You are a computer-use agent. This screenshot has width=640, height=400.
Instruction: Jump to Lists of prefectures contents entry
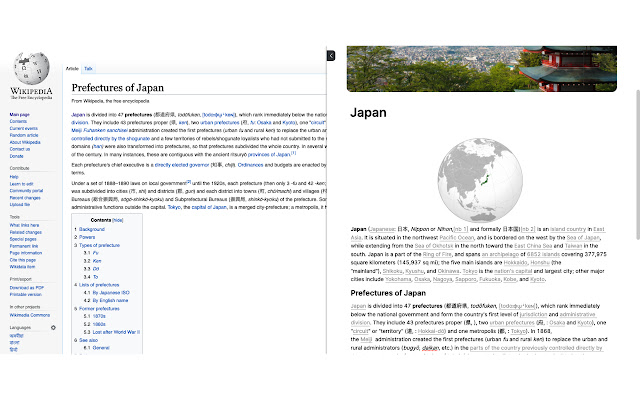[x=99, y=285]
